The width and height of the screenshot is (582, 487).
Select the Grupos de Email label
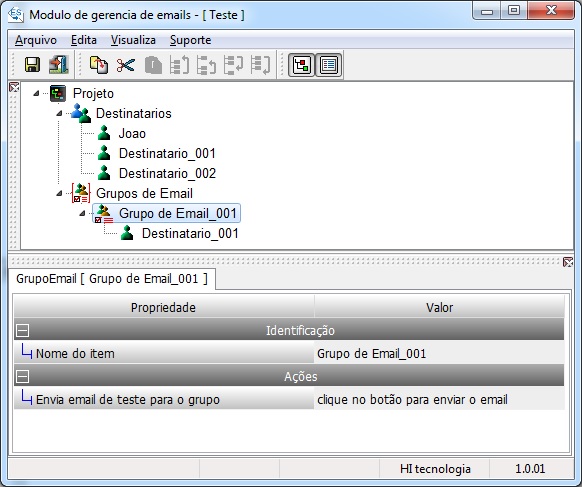point(144,193)
